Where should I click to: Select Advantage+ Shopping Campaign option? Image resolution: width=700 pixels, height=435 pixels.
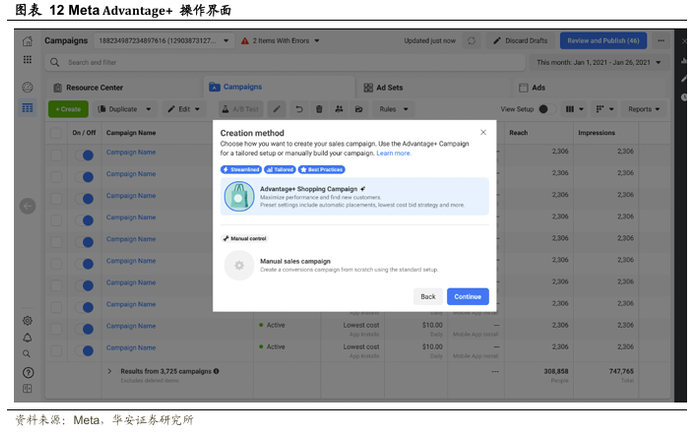354,197
